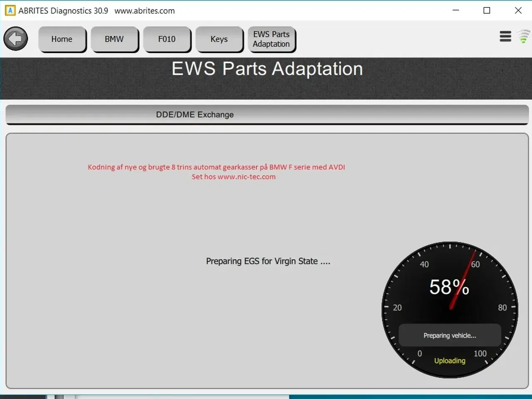Open connection options via signal dropdown
Screen dimensions: 532x399
(x=523, y=37)
